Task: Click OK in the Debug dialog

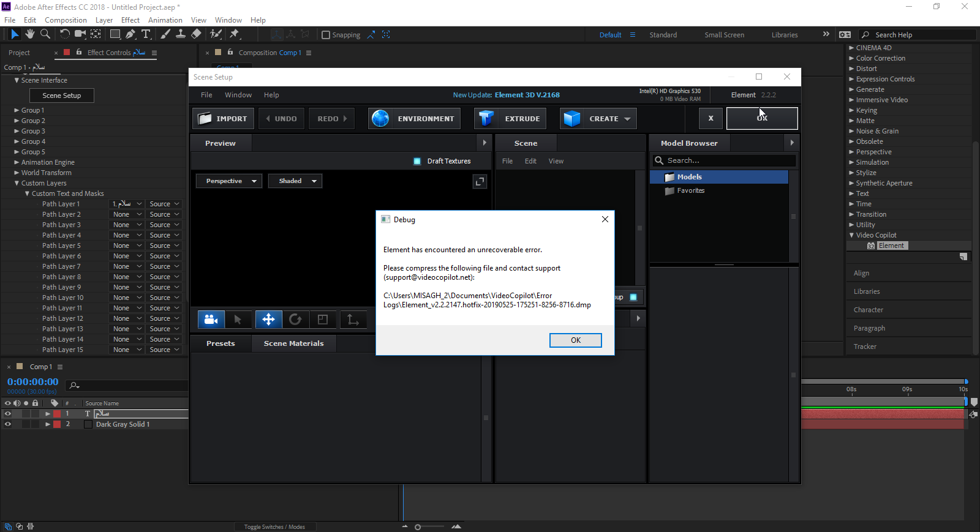Action: click(576, 340)
